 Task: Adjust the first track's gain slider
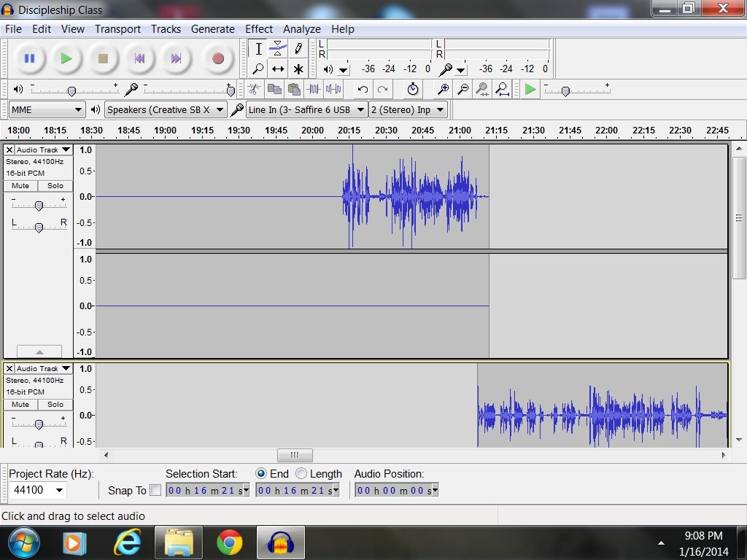(39, 204)
